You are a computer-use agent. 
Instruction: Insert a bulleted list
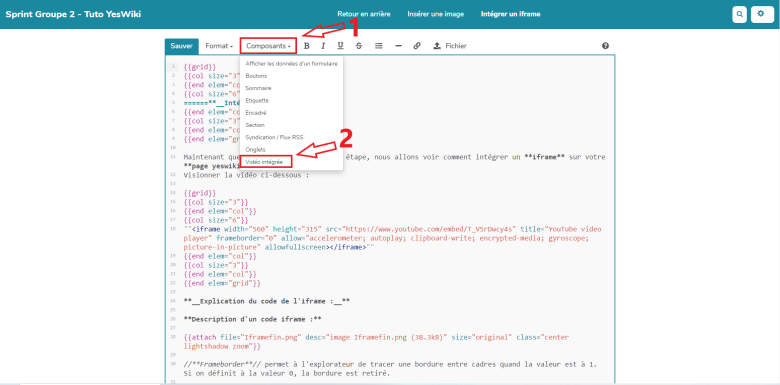tap(379, 46)
